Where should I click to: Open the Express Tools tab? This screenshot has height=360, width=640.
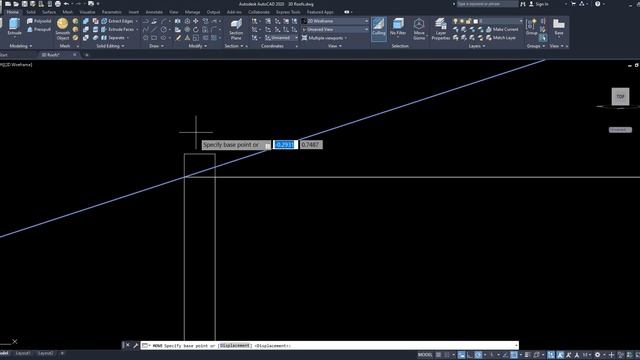[288, 12]
